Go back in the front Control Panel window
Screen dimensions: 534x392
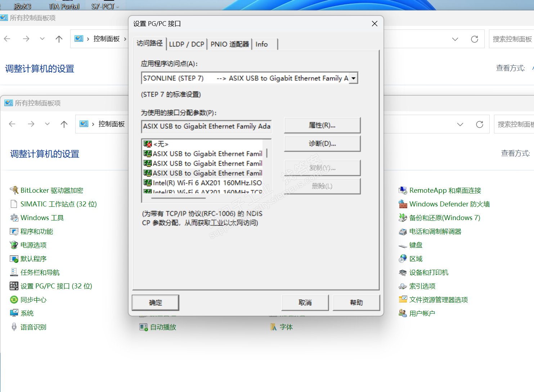(x=12, y=124)
